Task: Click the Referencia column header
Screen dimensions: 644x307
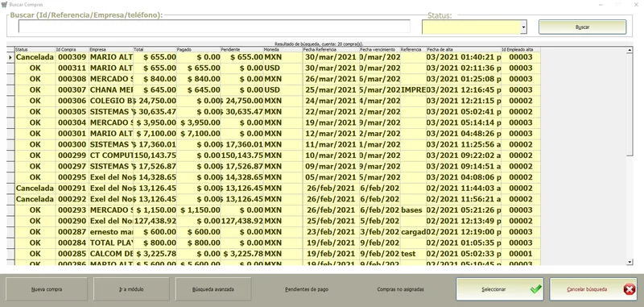Action: (x=413, y=49)
